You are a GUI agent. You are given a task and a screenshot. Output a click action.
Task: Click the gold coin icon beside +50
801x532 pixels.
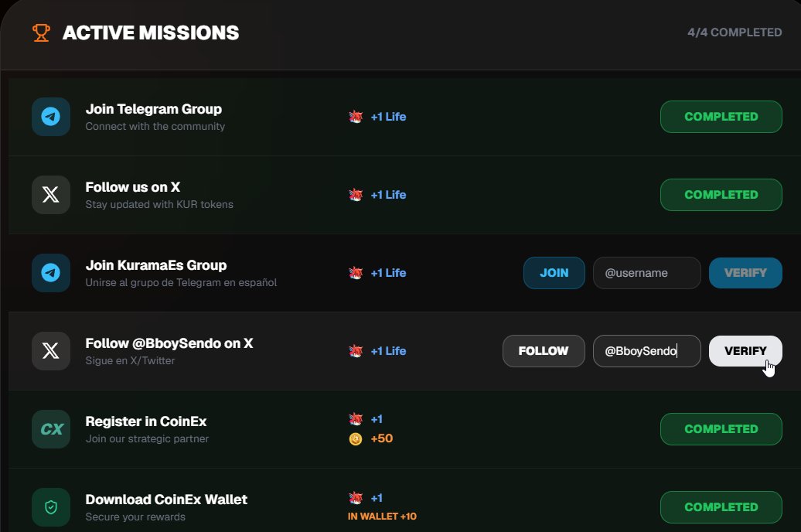point(356,438)
